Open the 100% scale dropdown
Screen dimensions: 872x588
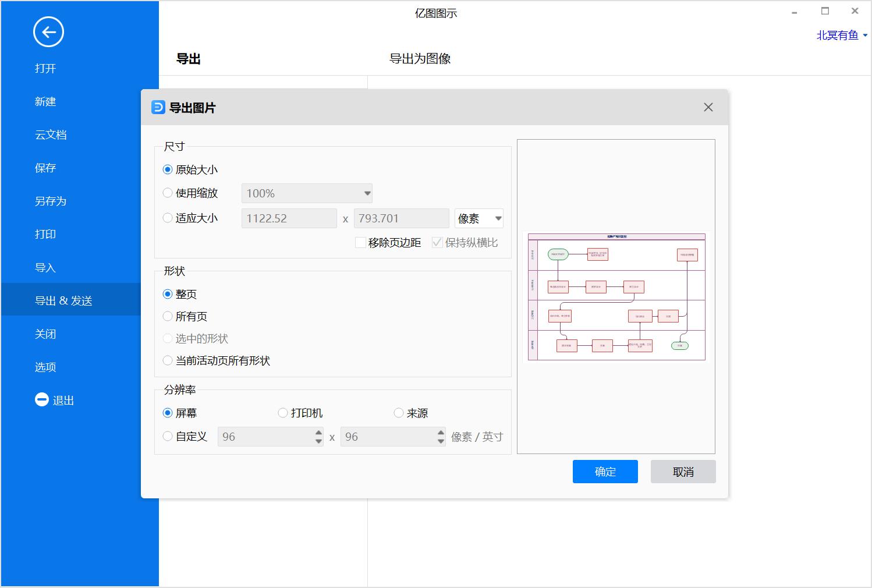point(307,193)
